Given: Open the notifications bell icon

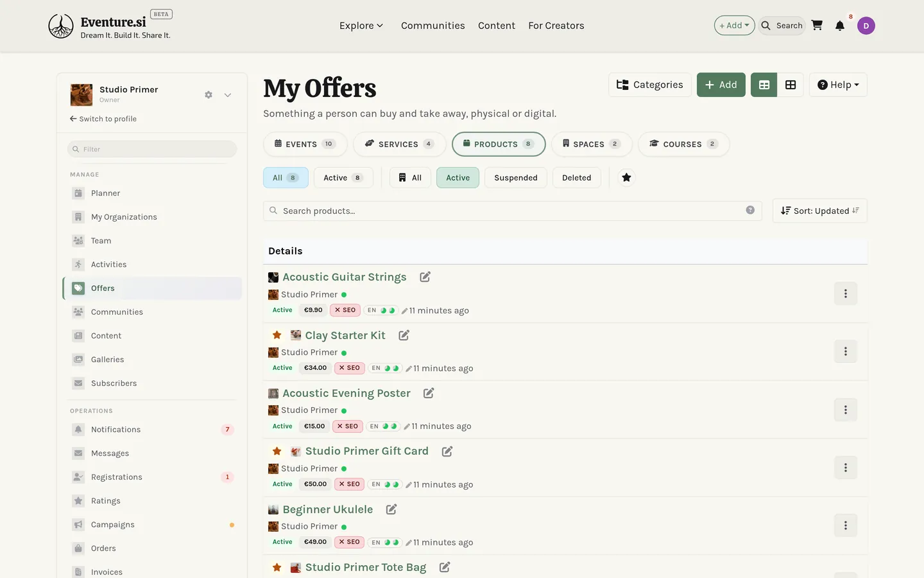Looking at the screenshot, I should tap(840, 26).
